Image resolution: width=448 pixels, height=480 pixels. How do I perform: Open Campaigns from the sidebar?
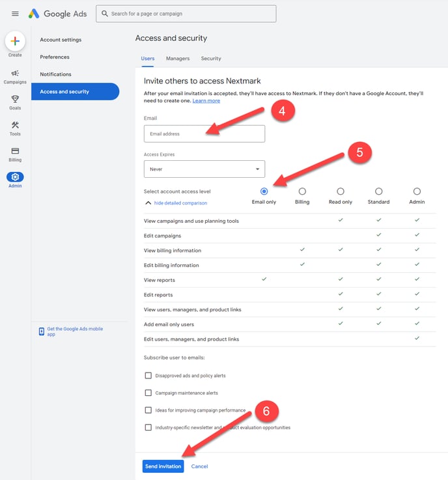pos(15,74)
